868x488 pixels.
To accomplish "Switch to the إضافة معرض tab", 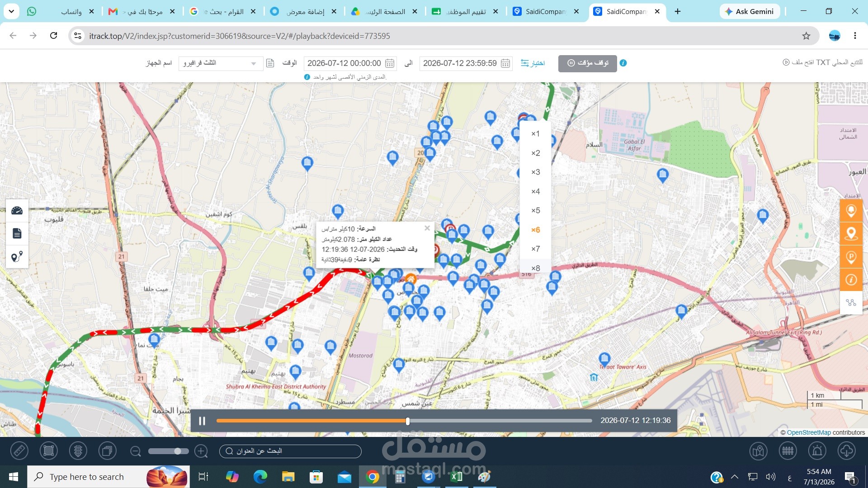I will [303, 11].
